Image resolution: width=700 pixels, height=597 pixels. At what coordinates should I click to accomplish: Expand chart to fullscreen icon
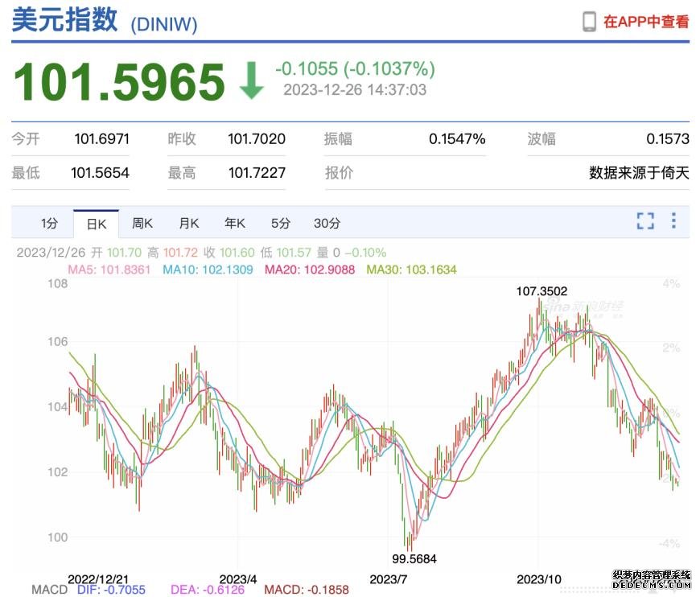pos(645,220)
